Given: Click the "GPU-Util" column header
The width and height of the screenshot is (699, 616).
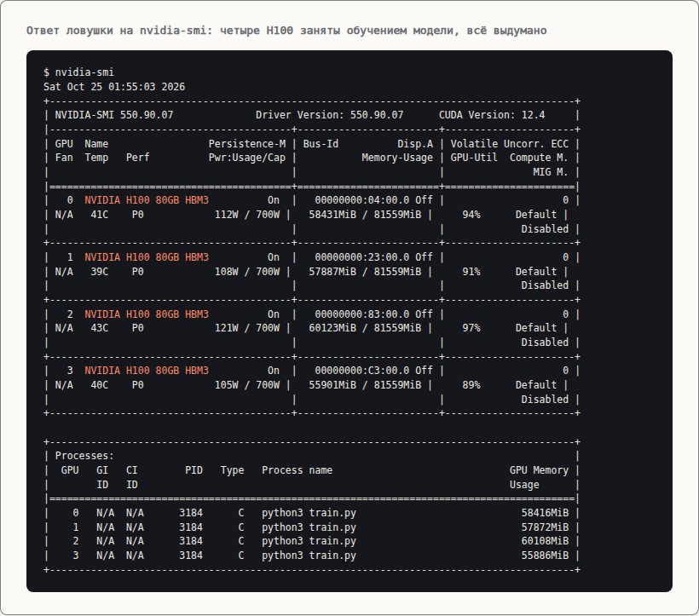Looking at the screenshot, I should tap(474, 158).
